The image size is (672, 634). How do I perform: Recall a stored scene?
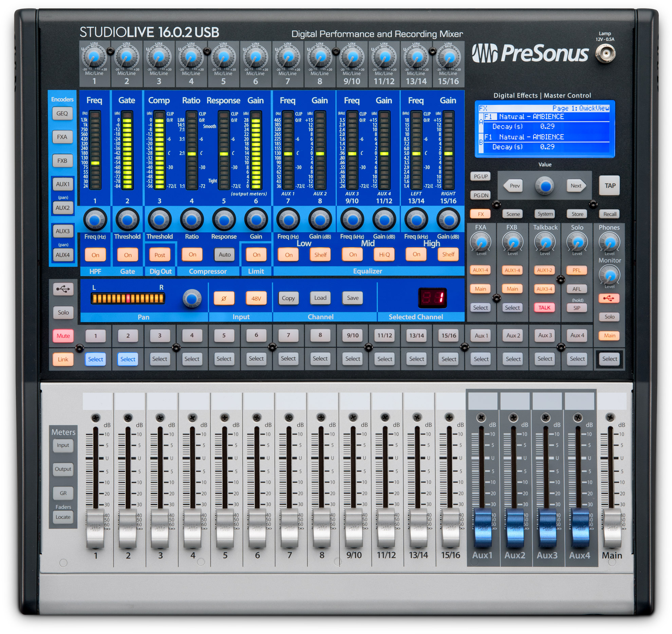(610, 214)
